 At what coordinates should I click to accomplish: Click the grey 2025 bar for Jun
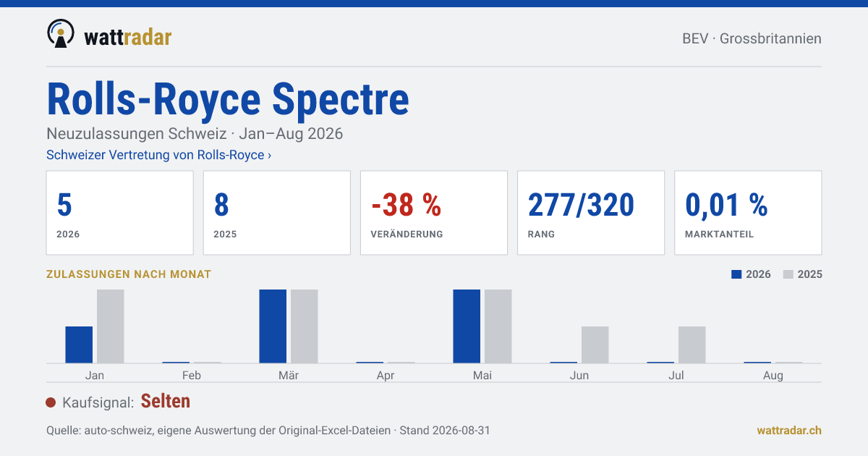click(x=595, y=345)
